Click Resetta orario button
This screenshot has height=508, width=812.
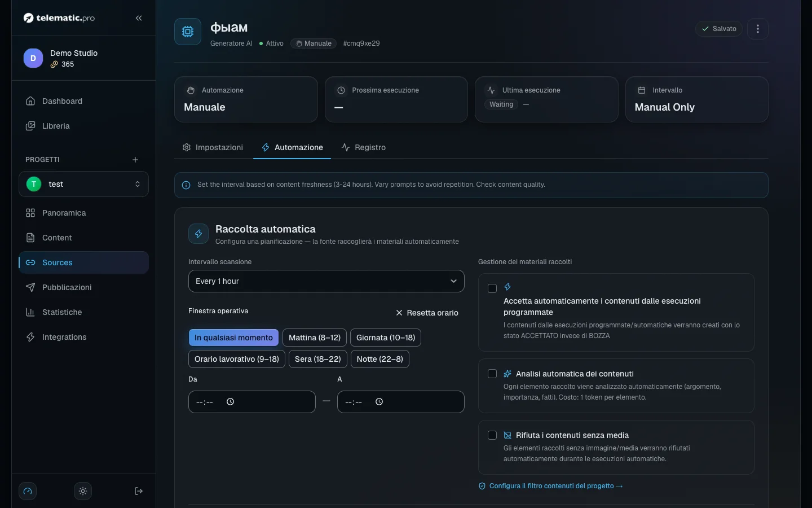coord(427,313)
